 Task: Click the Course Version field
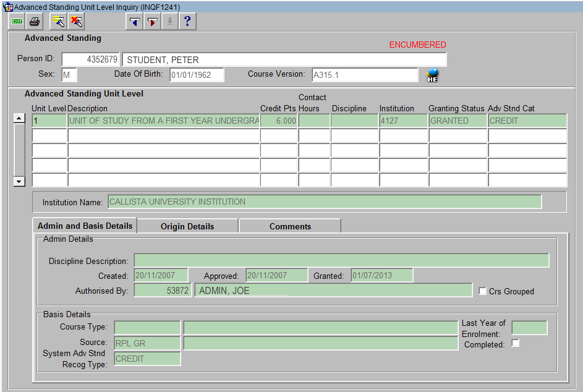[364, 75]
